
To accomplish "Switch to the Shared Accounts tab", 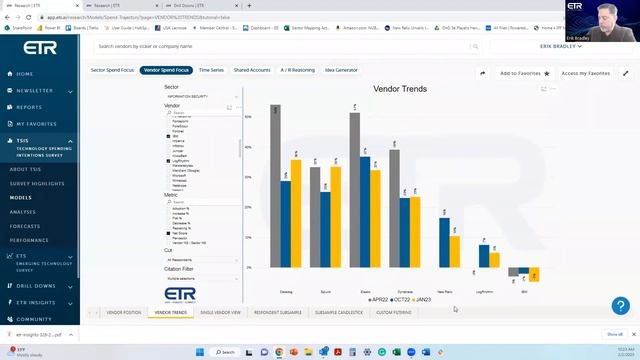I will coord(252,70).
